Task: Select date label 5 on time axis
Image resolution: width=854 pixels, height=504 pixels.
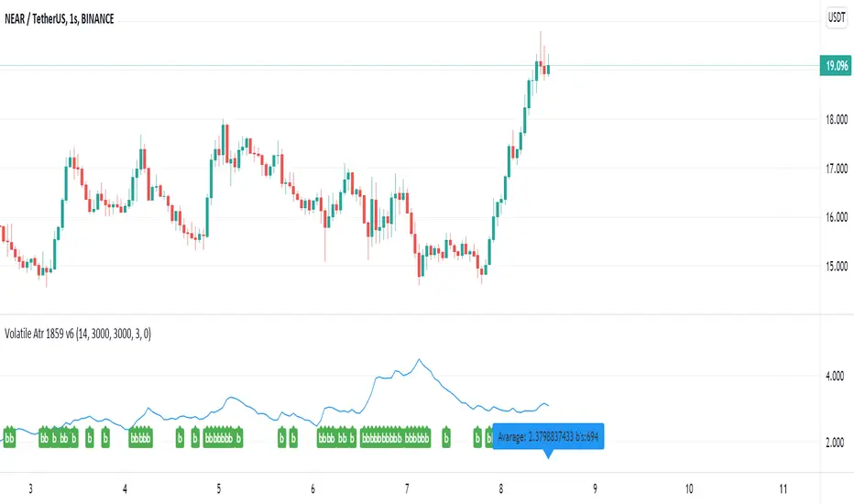Action: point(219,488)
